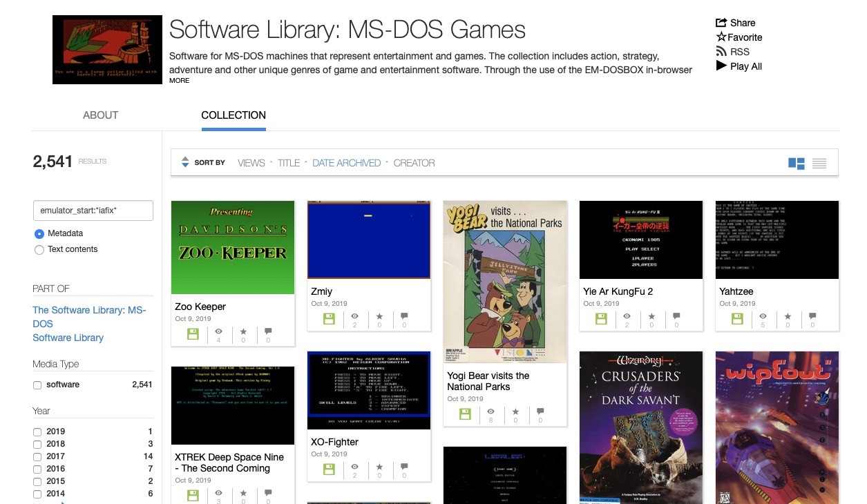Image resolution: width=867 pixels, height=504 pixels.
Task: Click XO-Fighter software floppy icon
Action: pyautogui.click(x=329, y=469)
